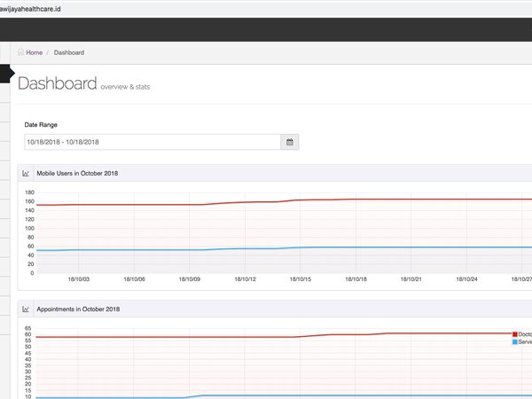Screen dimensions: 532x399
Task: Click the Appointments chart icon
Action: [26, 309]
